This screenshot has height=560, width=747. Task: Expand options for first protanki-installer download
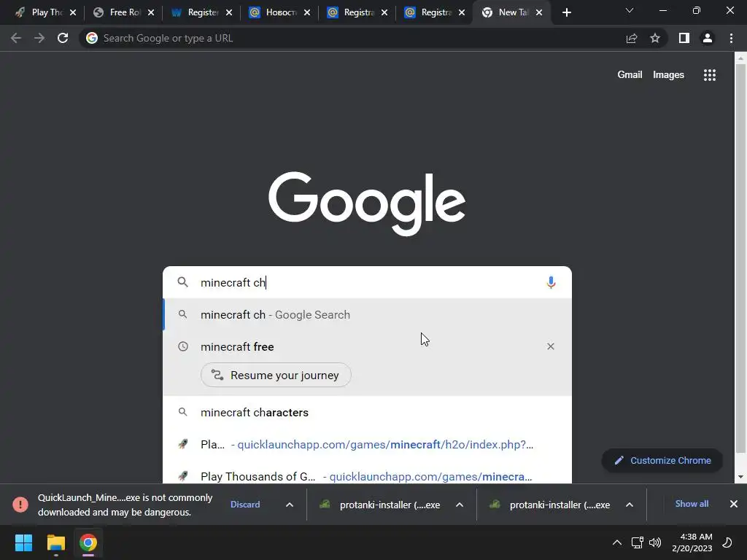click(460, 505)
